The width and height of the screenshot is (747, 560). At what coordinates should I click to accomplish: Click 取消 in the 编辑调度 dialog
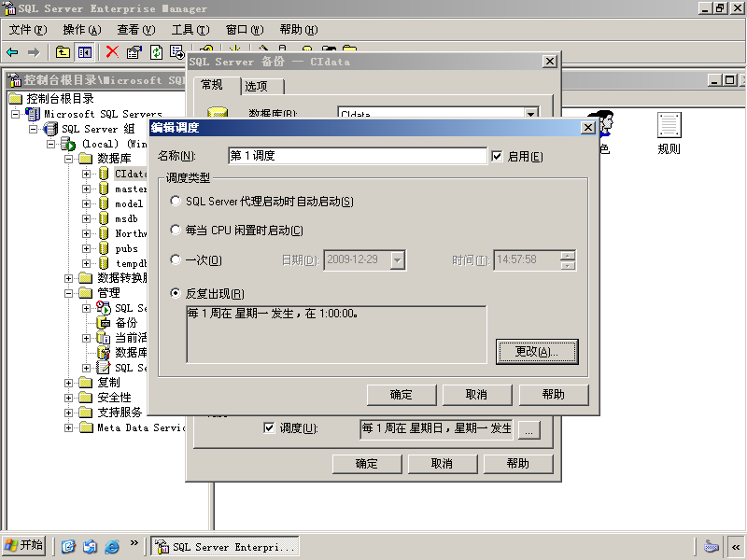coord(477,395)
